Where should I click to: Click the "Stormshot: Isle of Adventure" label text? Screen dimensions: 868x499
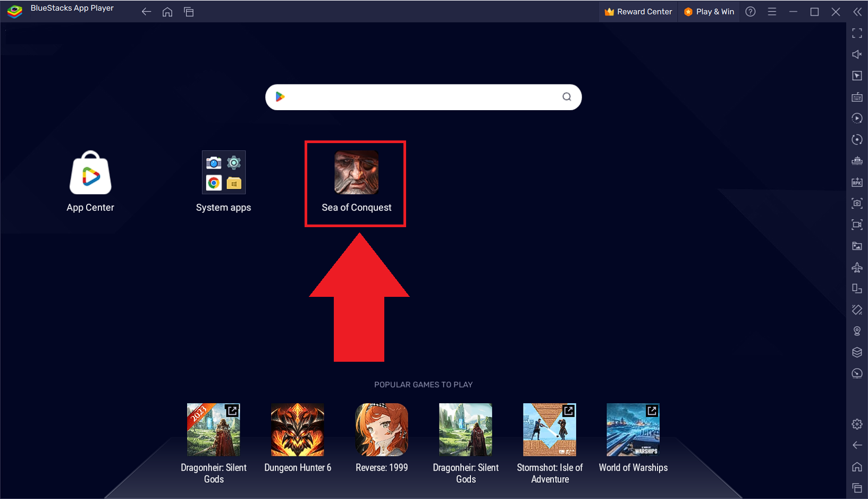550,473
